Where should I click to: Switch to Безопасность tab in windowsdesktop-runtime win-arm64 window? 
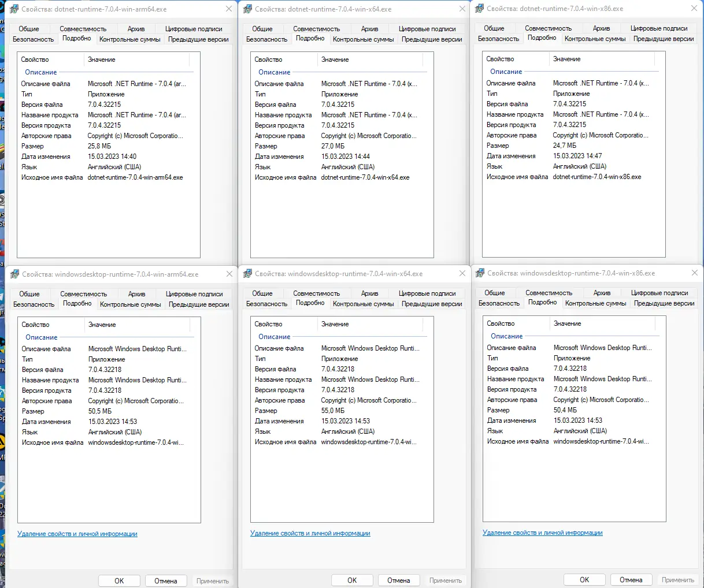(x=34, y=304)
